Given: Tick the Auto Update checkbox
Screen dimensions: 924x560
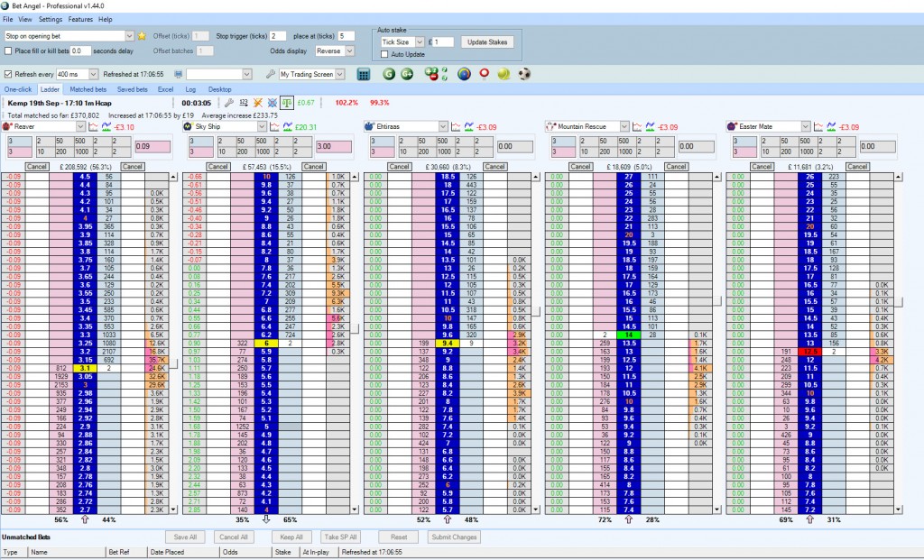Looking at the screenshot, I should (x=384, y=54).
